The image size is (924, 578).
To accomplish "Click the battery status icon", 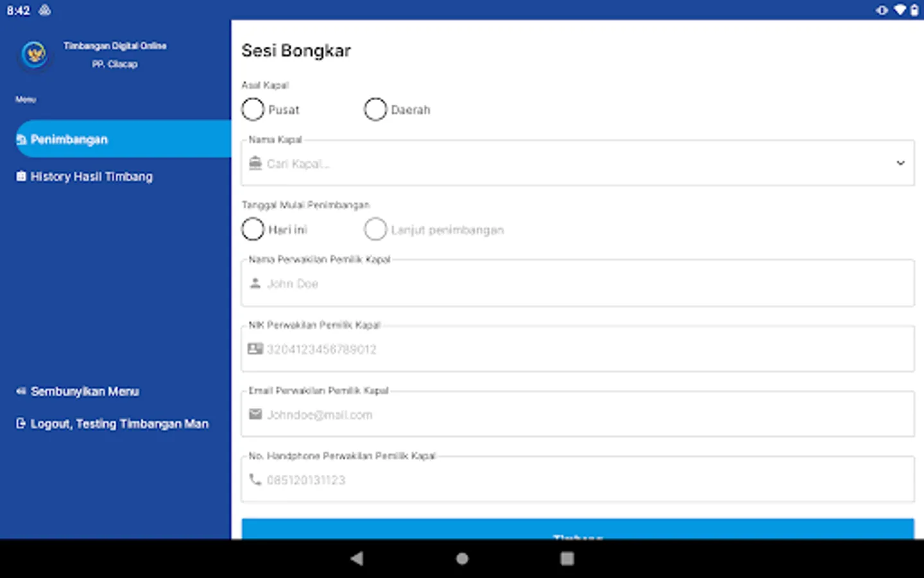I will (x=914, y=10).
